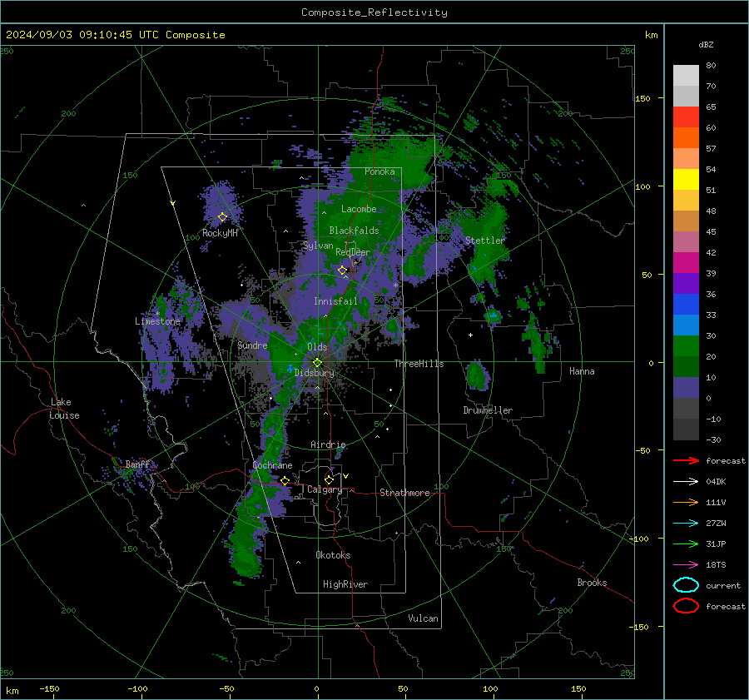Screen dimensions: 749x700
Task: Click the Sundre town label
Action: click(x=252, y=345)
